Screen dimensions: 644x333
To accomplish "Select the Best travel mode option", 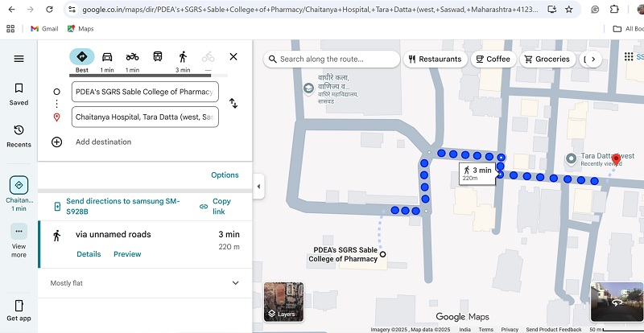I will pos(82,58).
